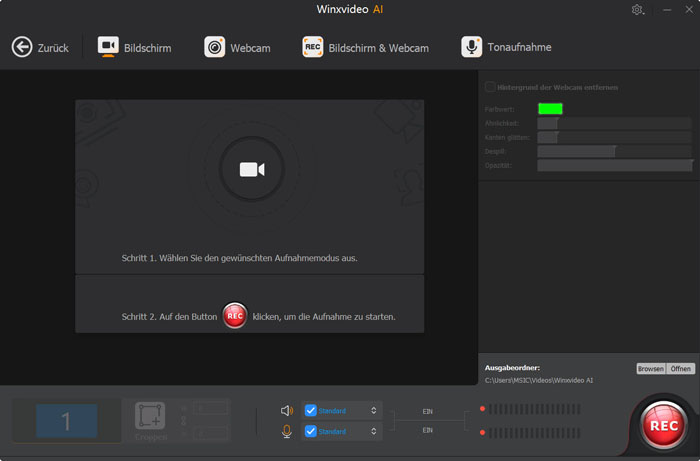Open settings via the gear icon
The width and height of the screenshot is (700, 461).
coord(638,10)
